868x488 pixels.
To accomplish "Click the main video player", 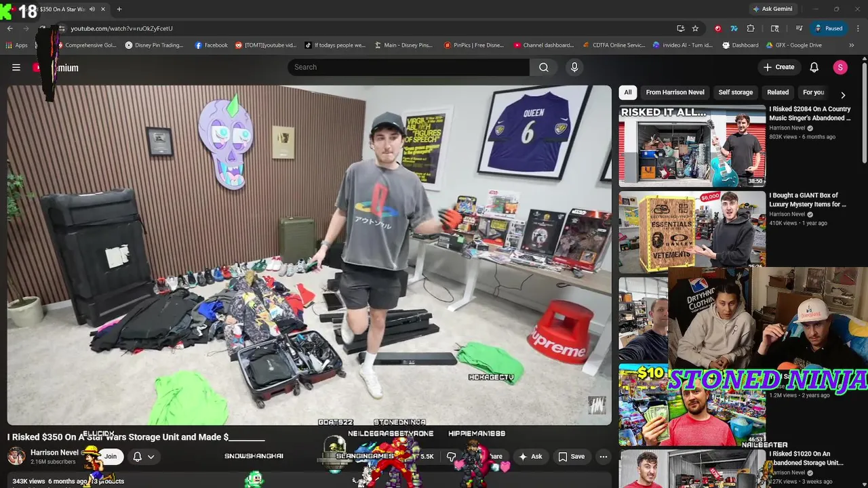I will [309, 255].
